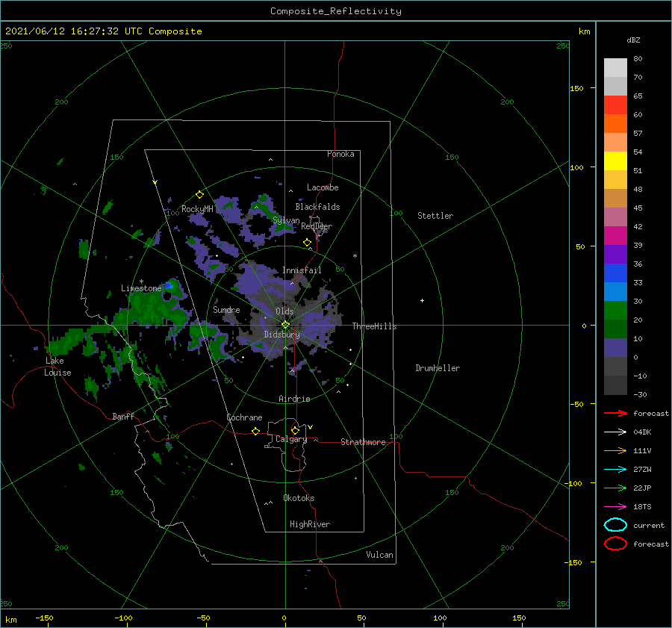Select the magenta 39-42 dBZ swatch
Image resolution: width=672 pixels, height=628 pixels.
[615, 236]
